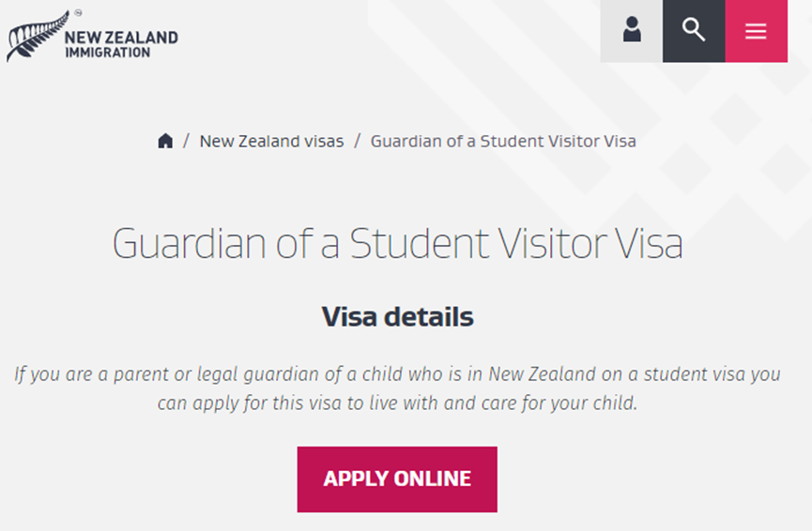Click the silver fern logo graphic
The image size is (812, 531).
tap(38, 37)
